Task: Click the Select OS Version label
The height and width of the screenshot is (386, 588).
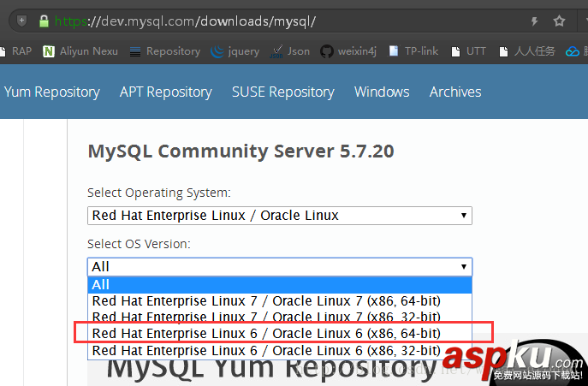Action: (x=139, y=244)
